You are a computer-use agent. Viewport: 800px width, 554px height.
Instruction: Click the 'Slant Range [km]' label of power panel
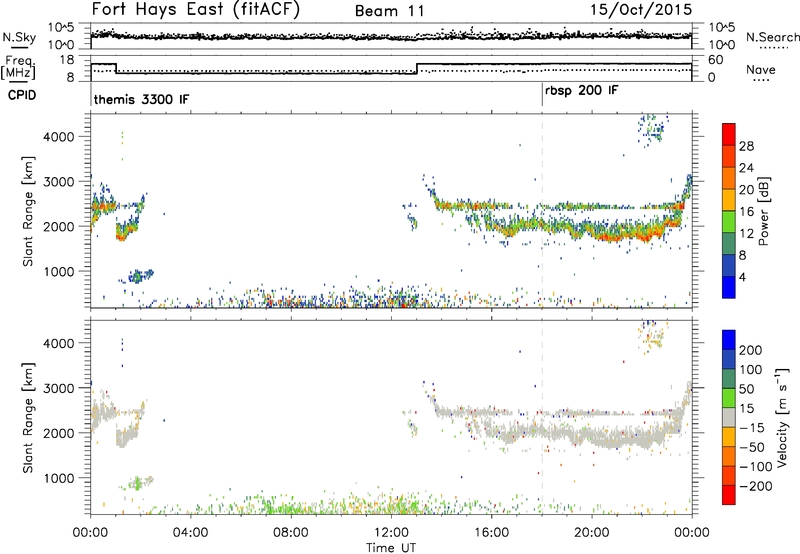[28, 211]
